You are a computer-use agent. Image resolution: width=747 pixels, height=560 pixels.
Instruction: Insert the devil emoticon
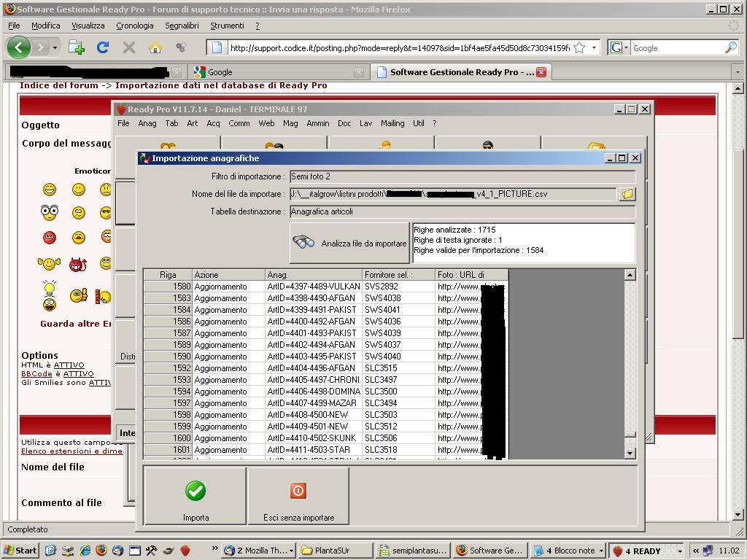[x=77, y=263]
